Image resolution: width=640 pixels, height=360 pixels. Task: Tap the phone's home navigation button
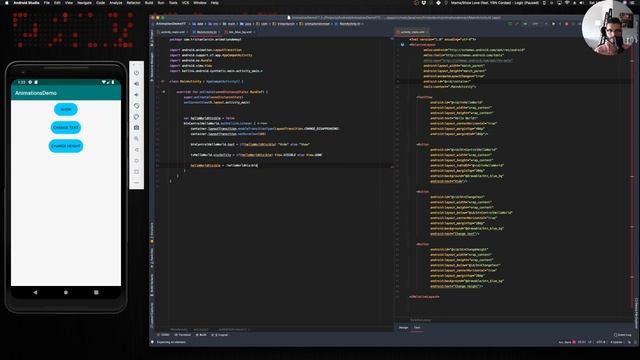click(x=66, y=292)
